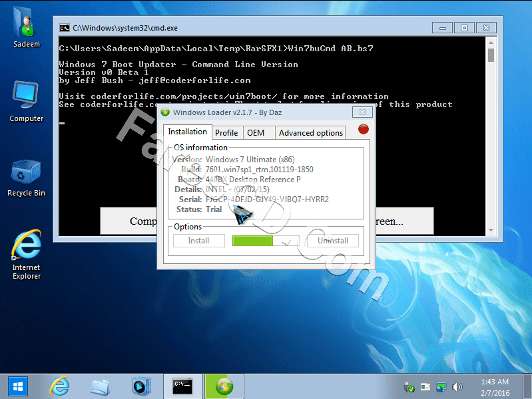Screen dimensions: 532x399
Task: Minimize the cmd.exe window
Action: pyautogui.click(x=442, y=28)
